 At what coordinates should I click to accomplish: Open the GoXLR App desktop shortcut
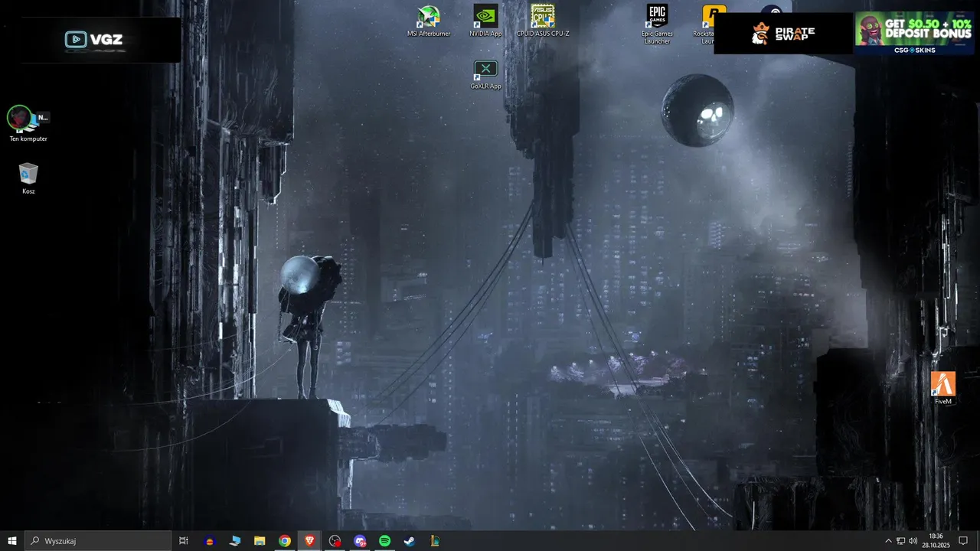485,75
